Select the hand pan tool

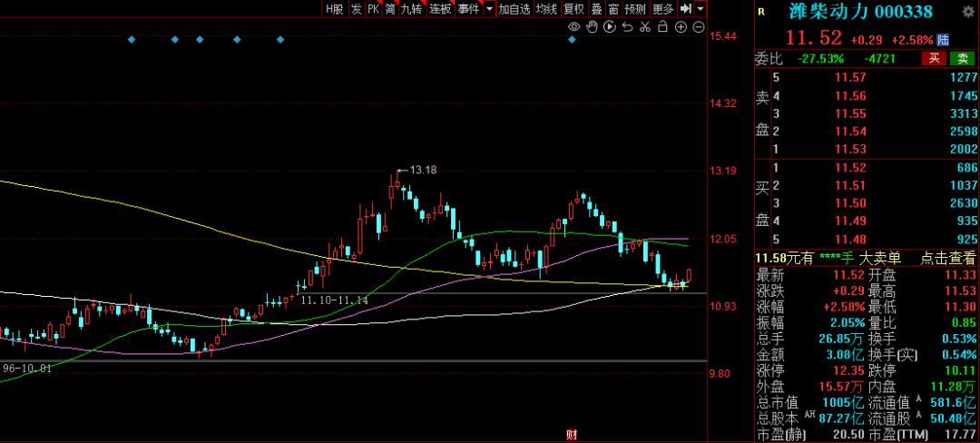pos(592,27)
